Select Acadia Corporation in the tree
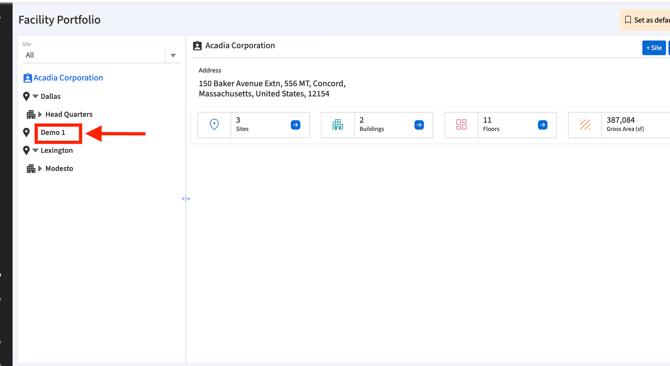 pos(68,78)
